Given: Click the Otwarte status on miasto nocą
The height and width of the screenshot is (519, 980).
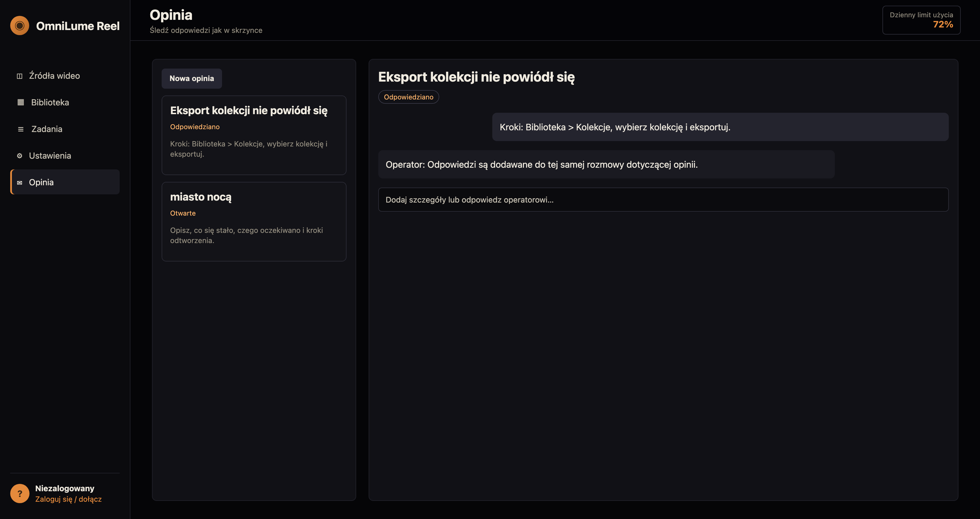Looking at the screenshot, I should (183, 213).
